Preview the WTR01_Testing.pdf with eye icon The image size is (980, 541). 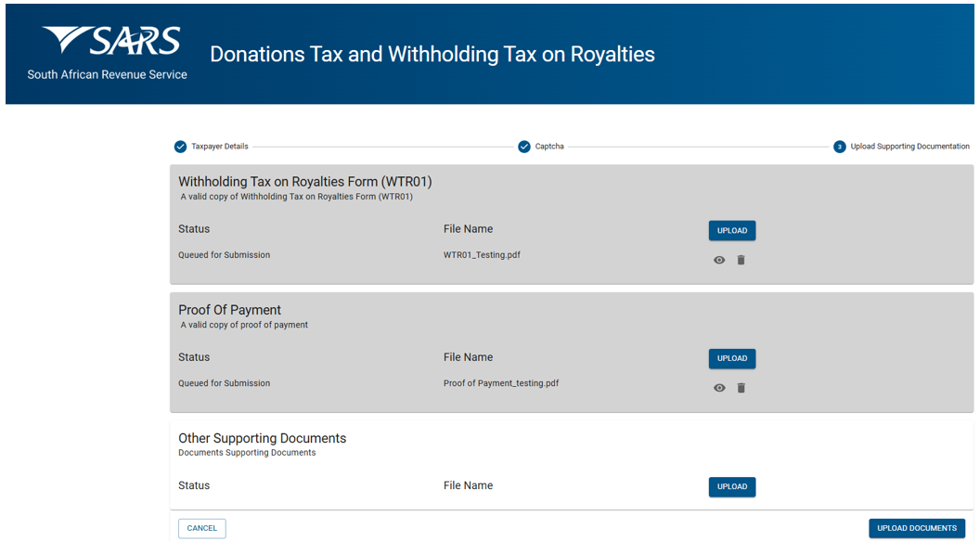719,261
